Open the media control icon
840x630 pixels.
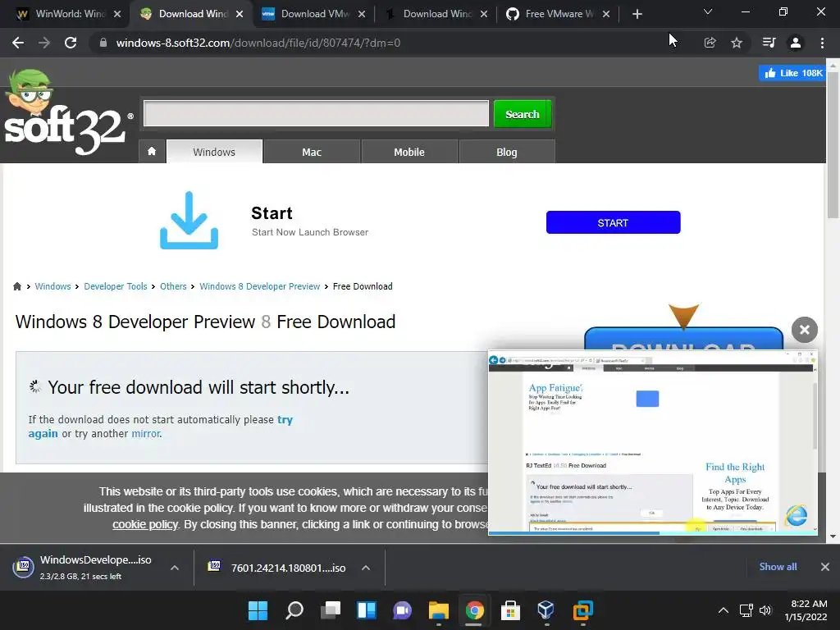(769, 43)
